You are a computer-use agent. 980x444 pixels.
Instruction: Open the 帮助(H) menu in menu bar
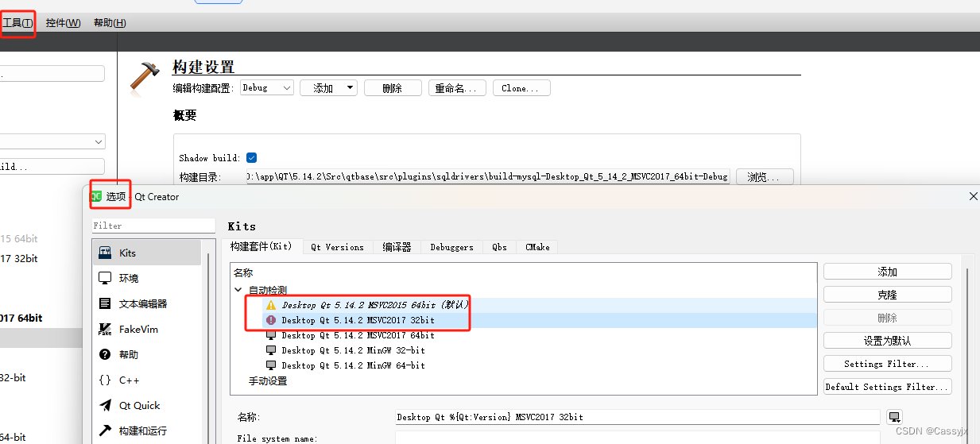[110, 23]
